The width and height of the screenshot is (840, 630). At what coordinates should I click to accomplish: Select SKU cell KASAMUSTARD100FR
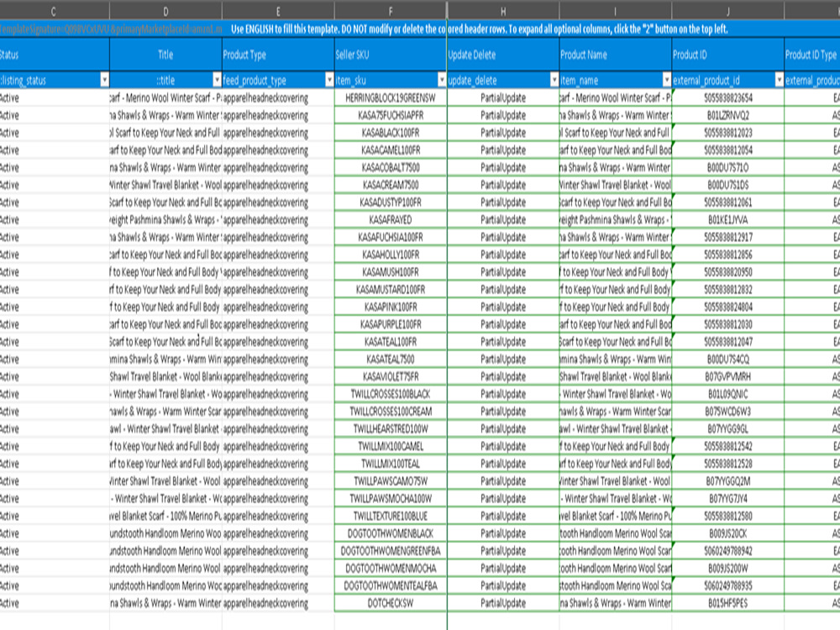391,289
